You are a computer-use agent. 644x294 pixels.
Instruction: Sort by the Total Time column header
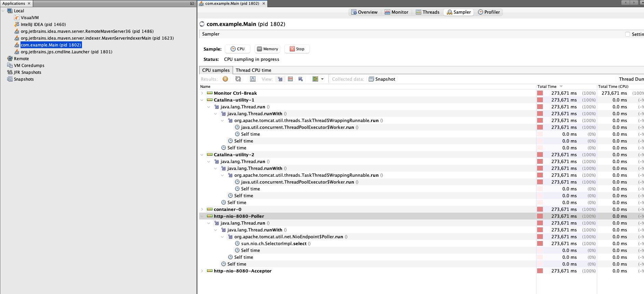coord(566,86)
